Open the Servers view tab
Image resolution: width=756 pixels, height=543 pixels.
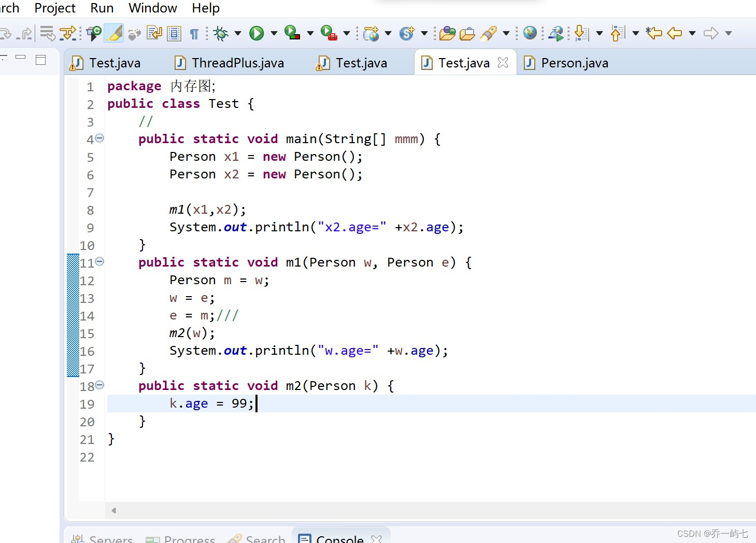[102, 539]
